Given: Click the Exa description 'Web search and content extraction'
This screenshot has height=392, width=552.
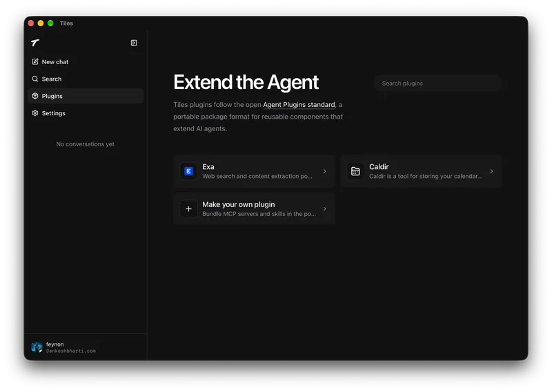Looking at the screenshot, I should (x=257, y=176).
